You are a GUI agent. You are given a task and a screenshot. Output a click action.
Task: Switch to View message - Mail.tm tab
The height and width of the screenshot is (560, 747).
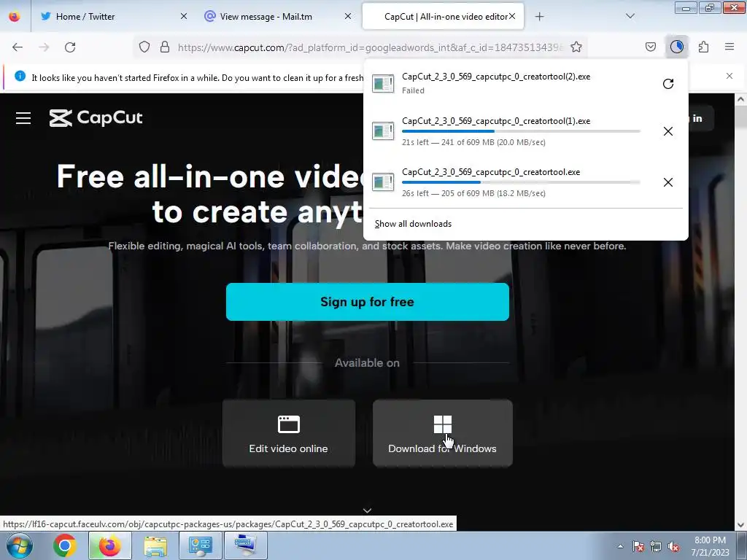tap(278, 16)
